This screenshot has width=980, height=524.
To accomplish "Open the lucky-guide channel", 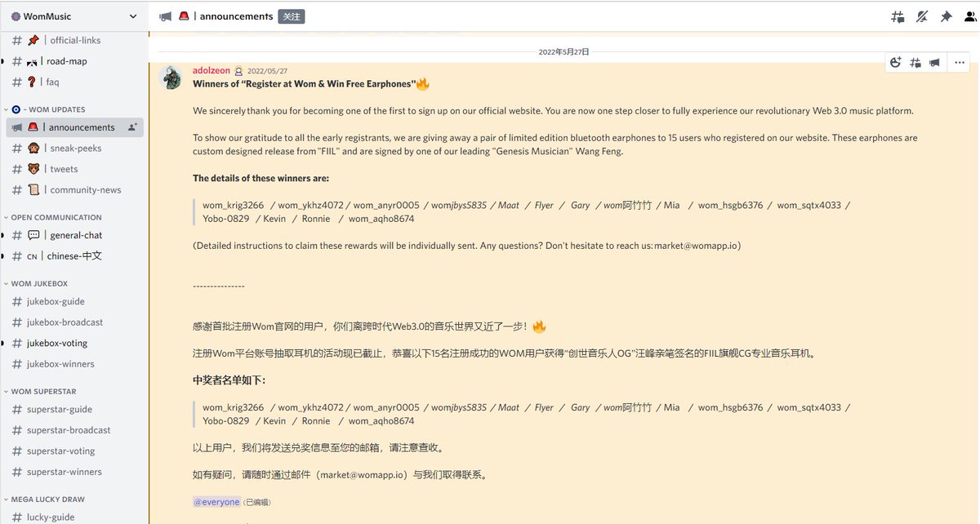I will [75, 517].
